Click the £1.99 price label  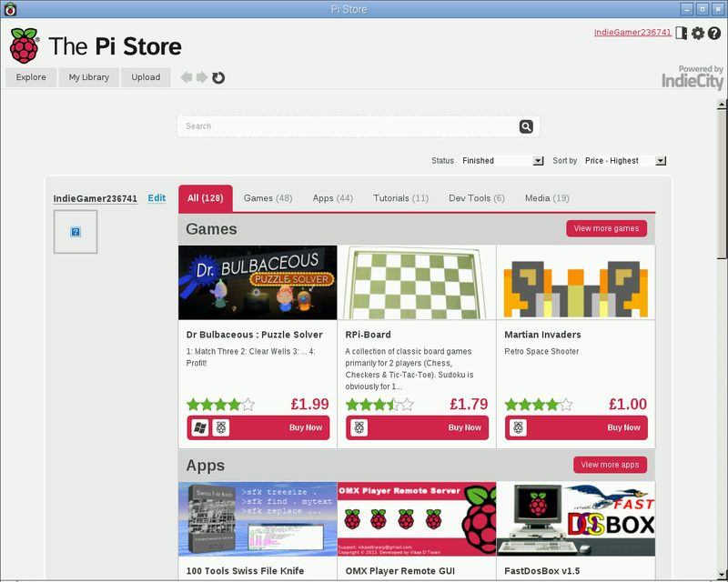[309, 405]
